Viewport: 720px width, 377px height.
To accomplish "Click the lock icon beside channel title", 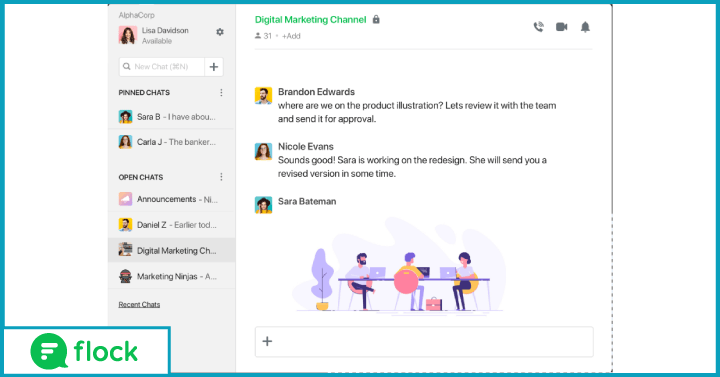I will (376, 19).
